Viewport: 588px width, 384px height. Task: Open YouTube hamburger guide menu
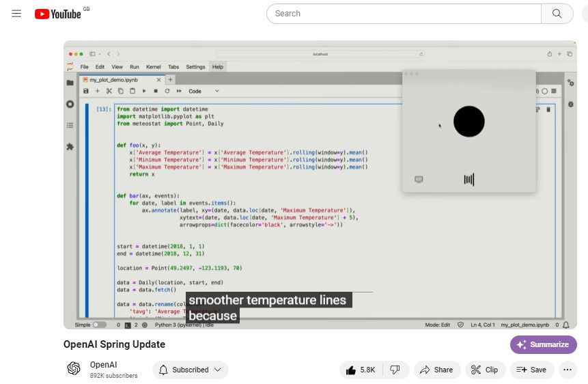[x=16, y=14]
